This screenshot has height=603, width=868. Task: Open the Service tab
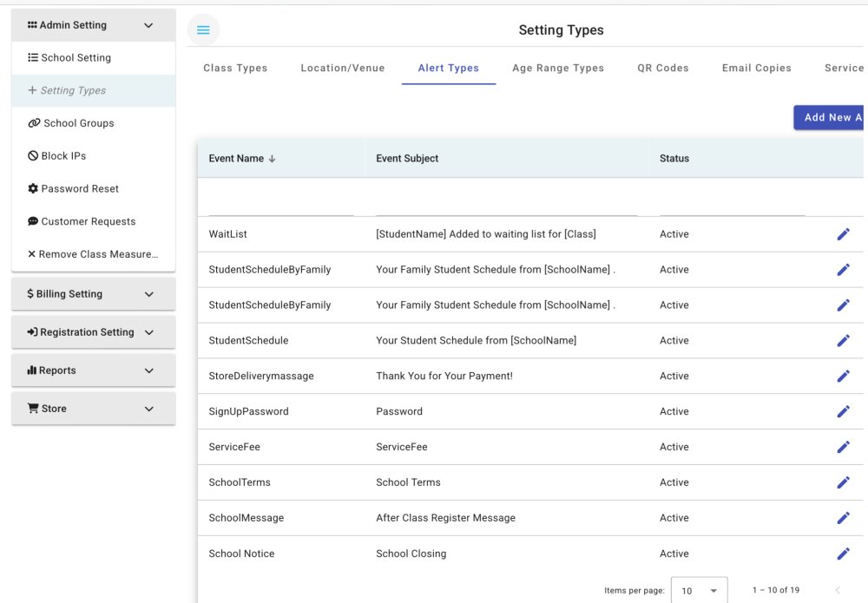click(x=844, y=68)
